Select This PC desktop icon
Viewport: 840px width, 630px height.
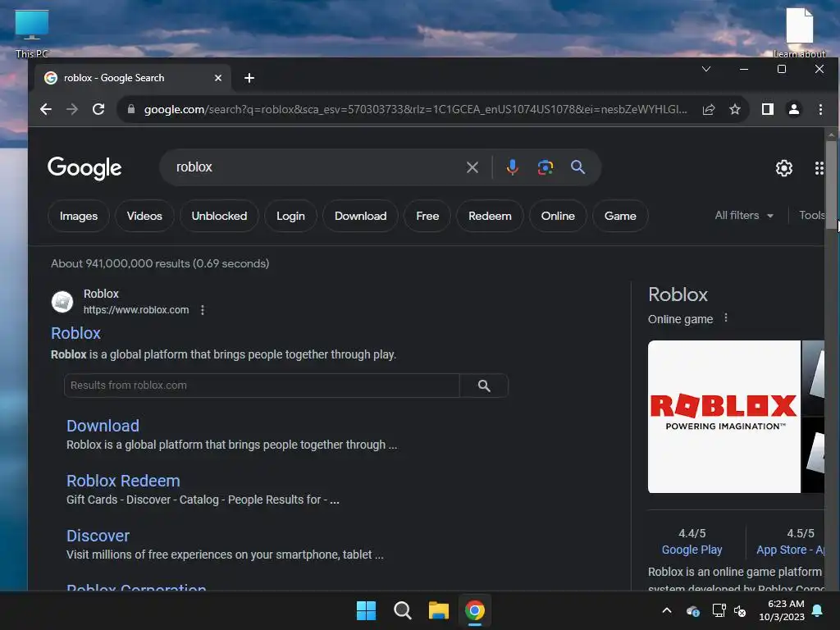click(32, 33)
